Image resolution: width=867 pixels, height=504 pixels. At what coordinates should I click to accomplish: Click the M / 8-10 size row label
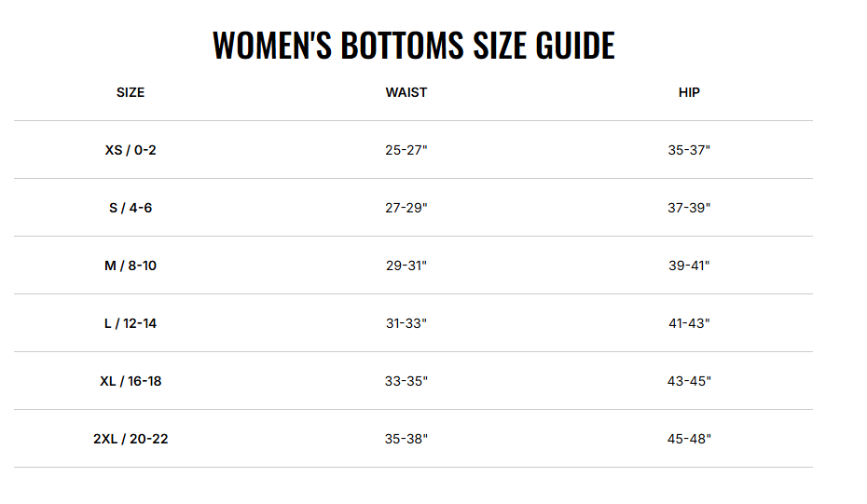tap(131, 266)
